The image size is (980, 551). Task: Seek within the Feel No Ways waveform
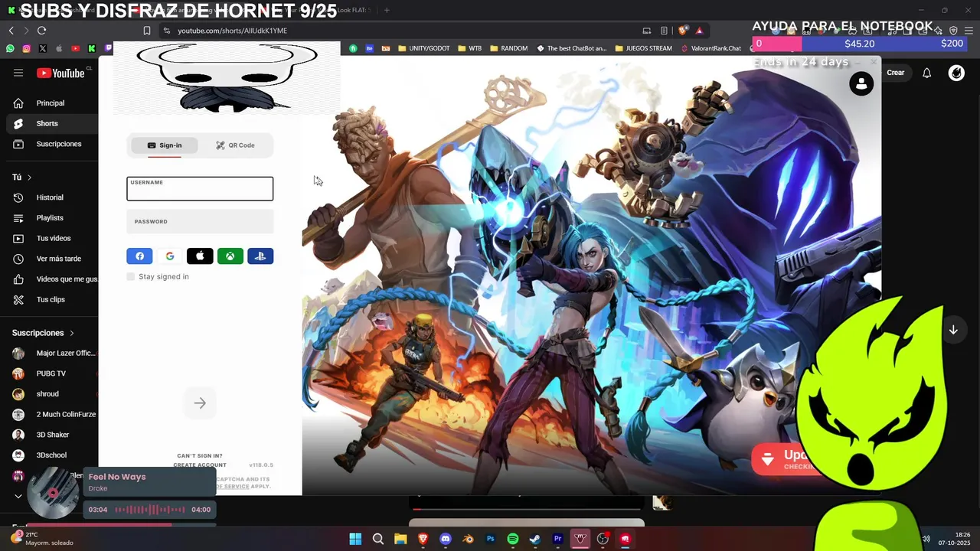coord(150,510)
